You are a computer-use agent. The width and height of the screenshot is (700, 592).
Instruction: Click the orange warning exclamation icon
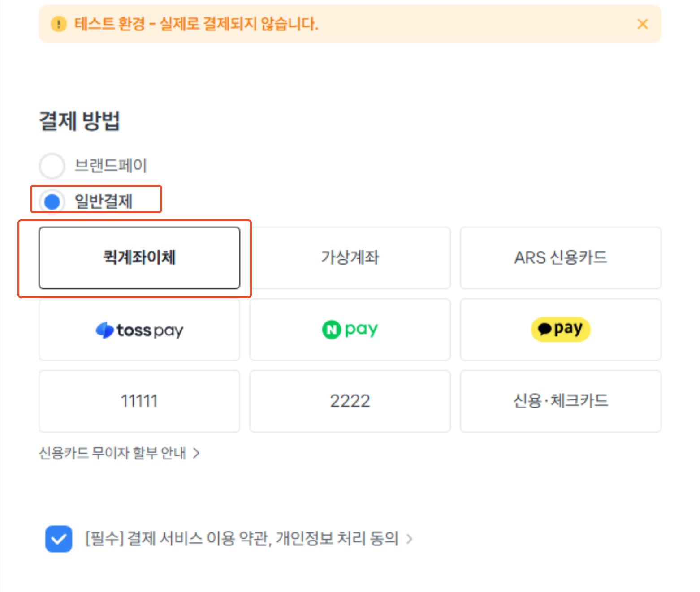coord(59,24)
